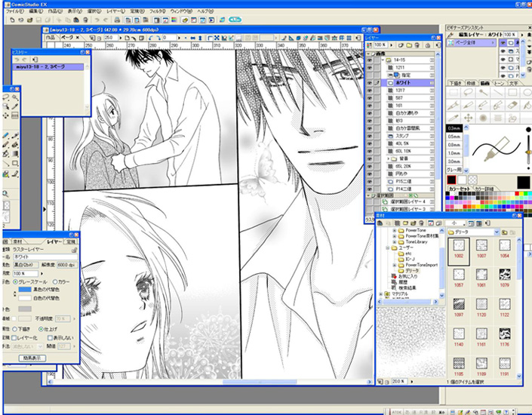Select the グレースケール radio button
The height and width of the screenshot is (415, 532).
(15, 282)
